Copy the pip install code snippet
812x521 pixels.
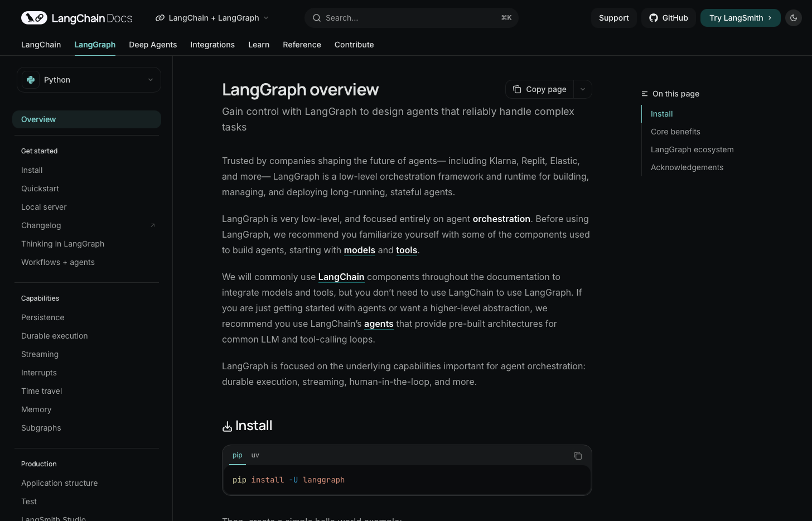click(x=578, y=456)
